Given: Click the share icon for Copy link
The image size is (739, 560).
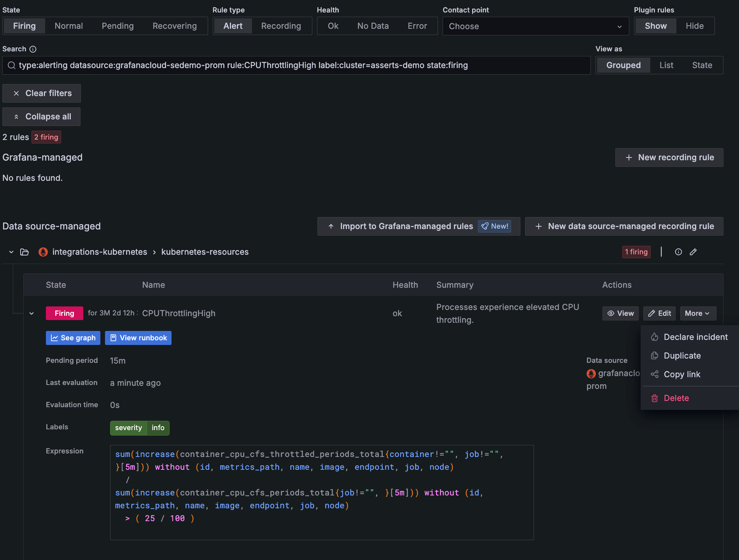Looking at the screenshot, I should click(655, 374).
